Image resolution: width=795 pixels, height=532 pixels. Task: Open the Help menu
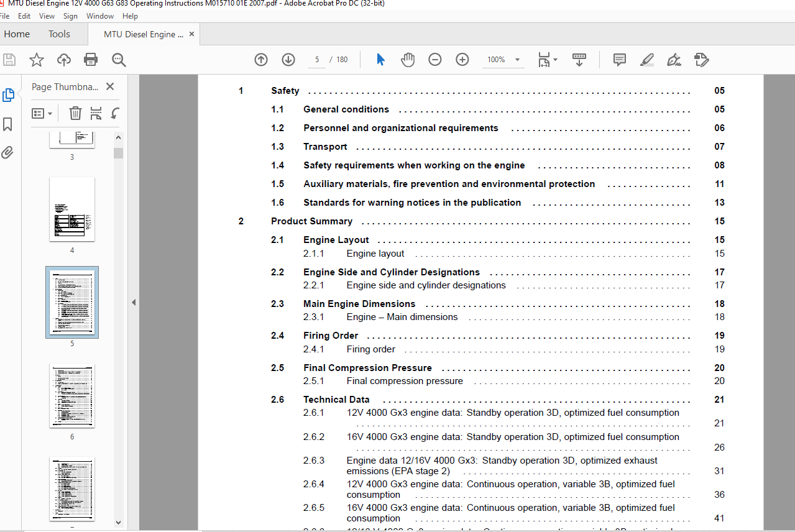point(130,16)
